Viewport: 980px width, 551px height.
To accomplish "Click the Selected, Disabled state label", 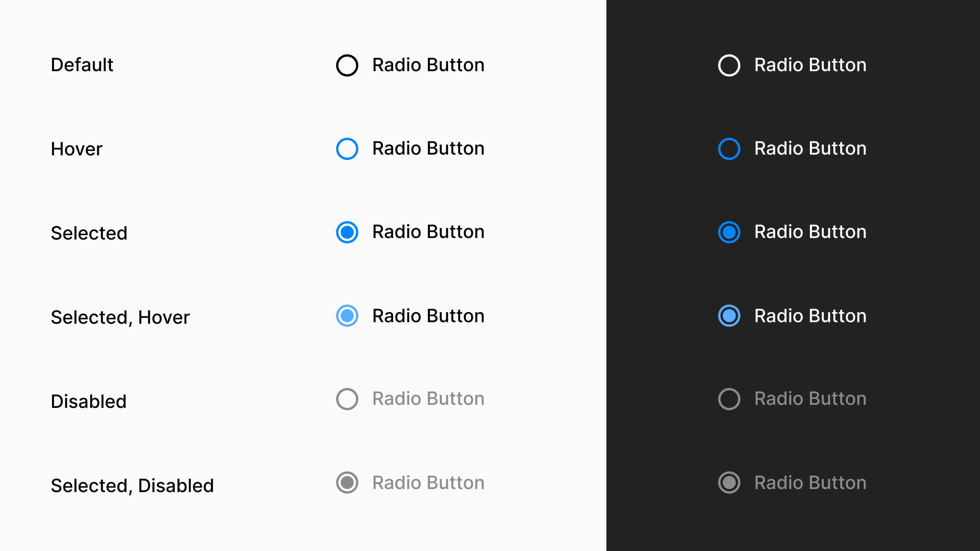I will pyautogui.click(x=133, y=485).
